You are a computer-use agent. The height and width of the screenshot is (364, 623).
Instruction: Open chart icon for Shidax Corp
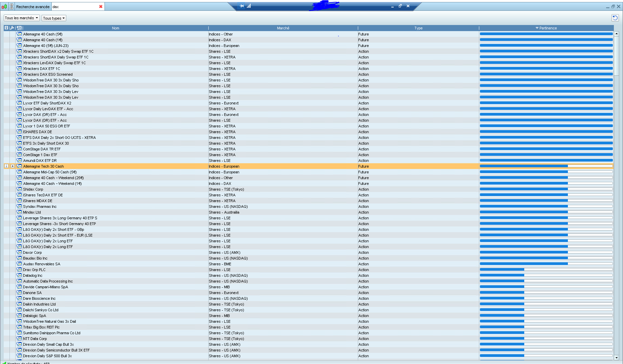click(x=19, y=189)
